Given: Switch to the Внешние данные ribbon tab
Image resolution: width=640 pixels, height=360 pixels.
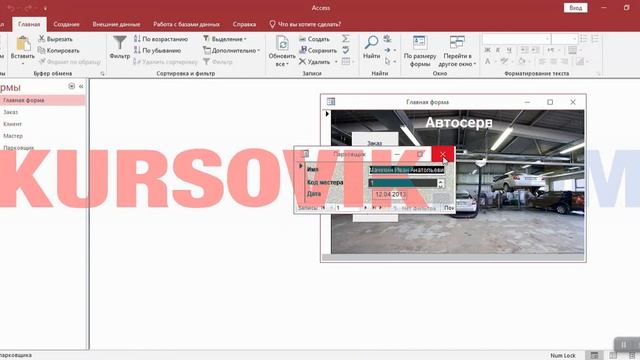Looking at the screenshot, I should (x=116, y=24).
